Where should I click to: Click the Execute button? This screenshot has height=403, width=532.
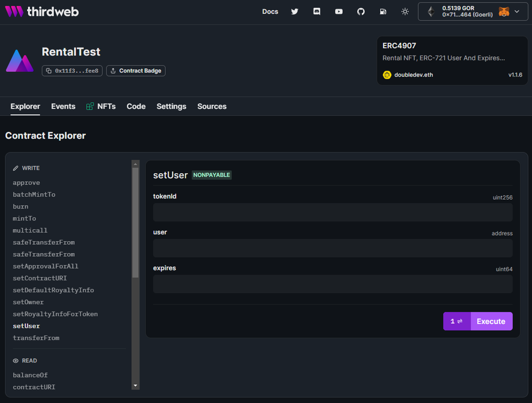[491, 321]
